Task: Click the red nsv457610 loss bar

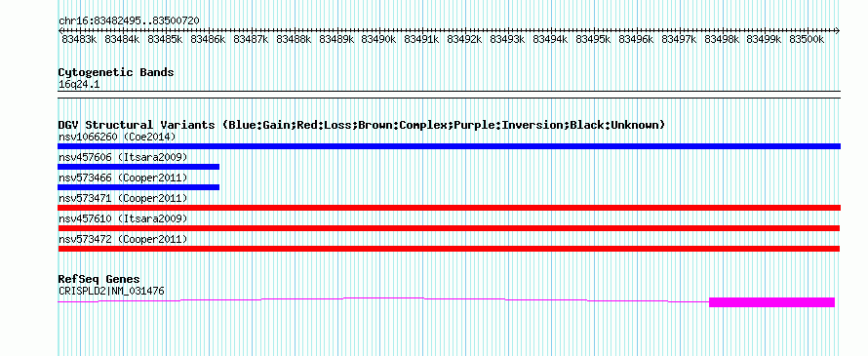Action: pyautogui.click(x=449, y=228)
